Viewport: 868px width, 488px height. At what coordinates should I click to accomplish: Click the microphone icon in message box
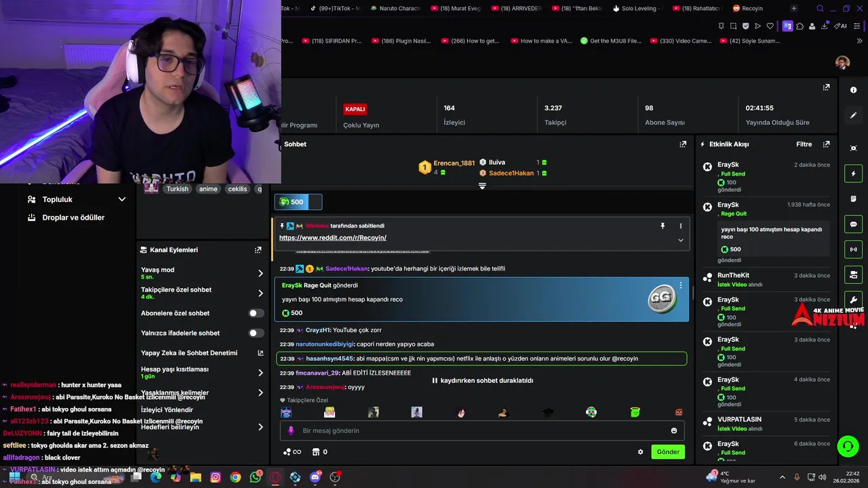[291, 430]
